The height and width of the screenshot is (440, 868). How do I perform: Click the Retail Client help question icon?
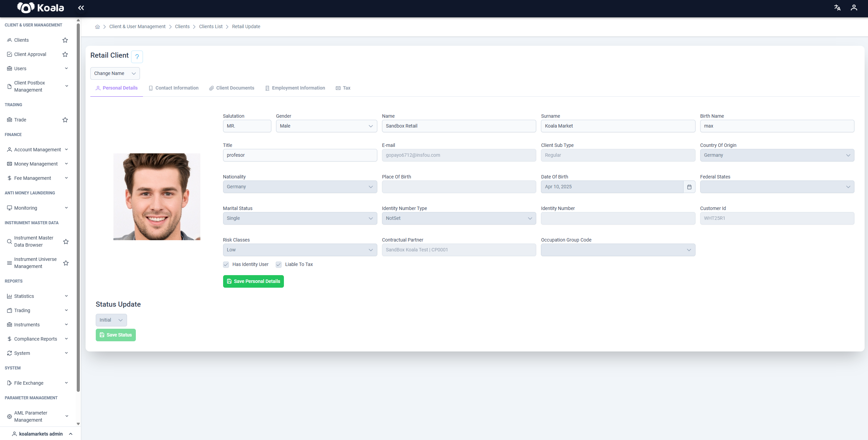click(137, 57)
